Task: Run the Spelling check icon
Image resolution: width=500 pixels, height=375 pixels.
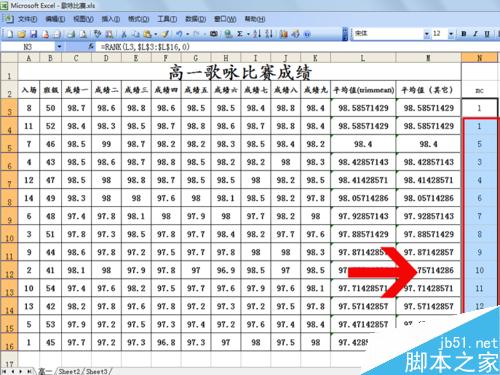Action: (97, 34)
